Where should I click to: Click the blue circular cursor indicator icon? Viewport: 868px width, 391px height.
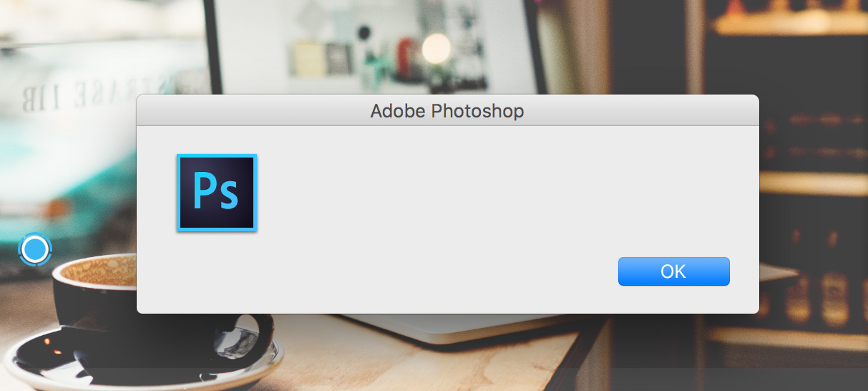tap(35, 249)
